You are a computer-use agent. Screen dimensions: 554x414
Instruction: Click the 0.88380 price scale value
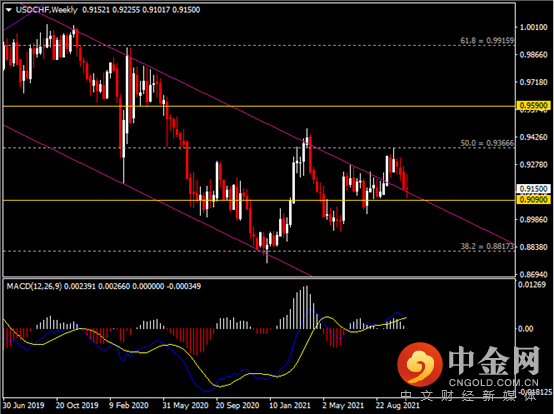pyautogui.click(x=534, y=247)
